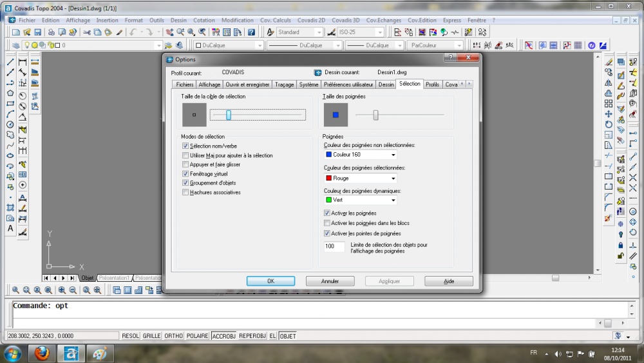This screenshot has height=363, width=644.
Task: Open the Cov. Calculs menu
Action: point(275,20)
